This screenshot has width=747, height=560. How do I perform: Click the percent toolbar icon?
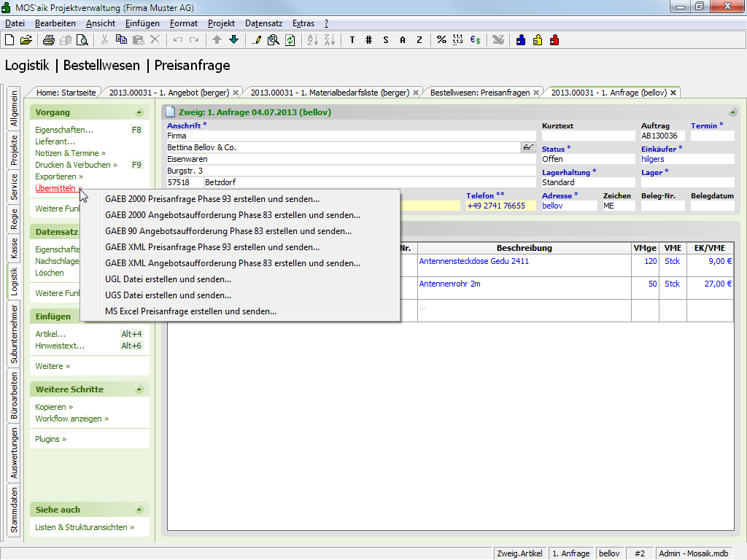441,40
